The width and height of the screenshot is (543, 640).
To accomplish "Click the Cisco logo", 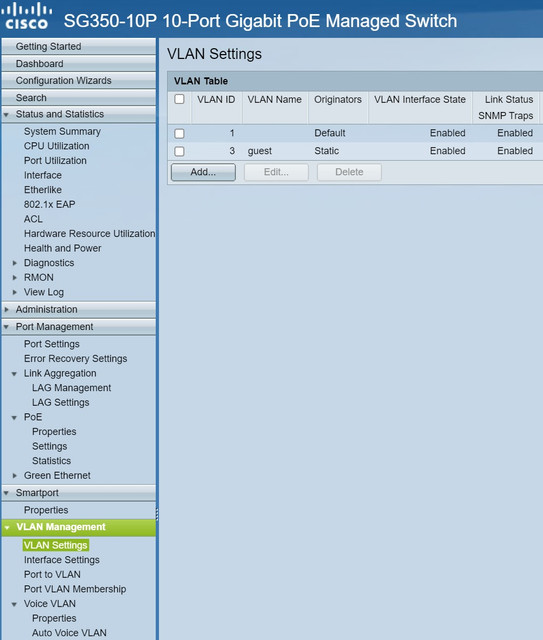I will tap(27, 16).
